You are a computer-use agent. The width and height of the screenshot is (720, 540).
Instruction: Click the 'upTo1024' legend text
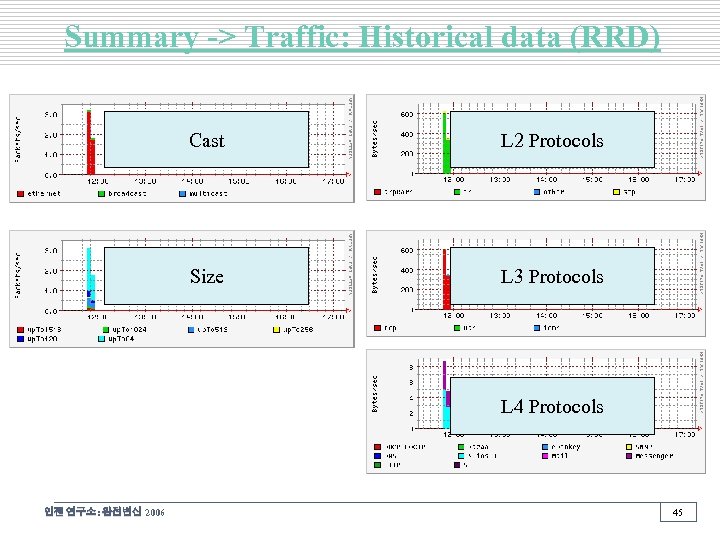129,330
